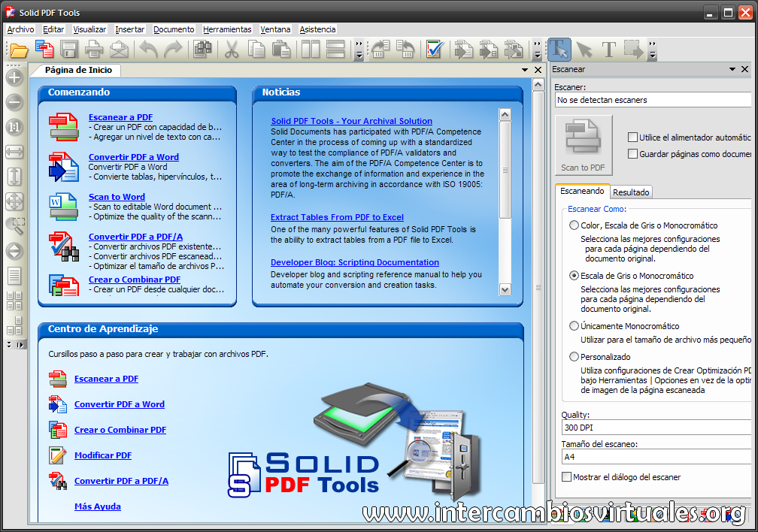Image resolution: width=758 pixels, height=532 pixels.
Task: Open the Documento menu
Action: click(x=174, y=29)
